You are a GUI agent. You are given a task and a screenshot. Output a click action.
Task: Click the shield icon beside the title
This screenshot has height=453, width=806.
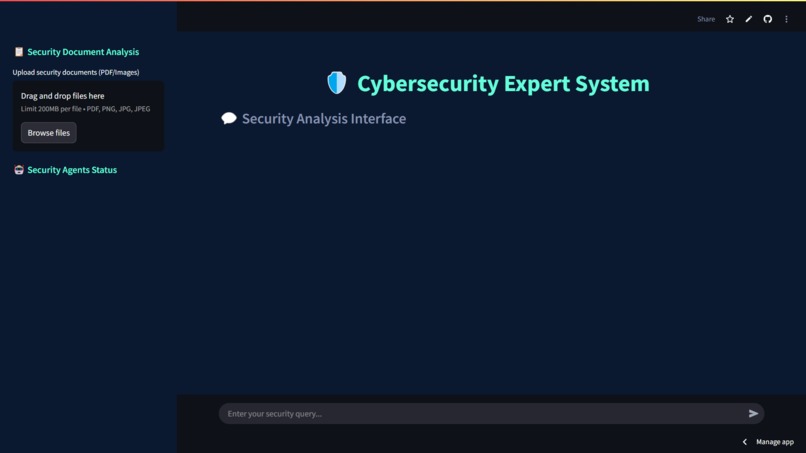tap(337, 83)
